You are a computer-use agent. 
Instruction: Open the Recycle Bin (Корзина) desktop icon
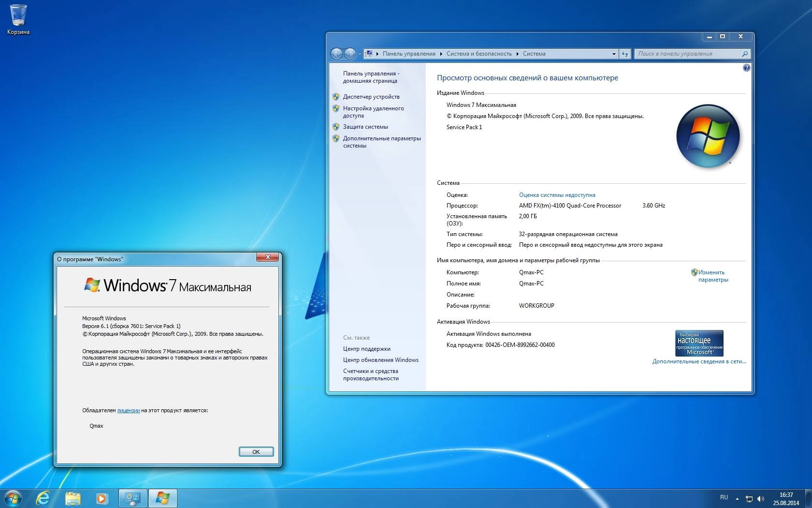tap(18, 19)
